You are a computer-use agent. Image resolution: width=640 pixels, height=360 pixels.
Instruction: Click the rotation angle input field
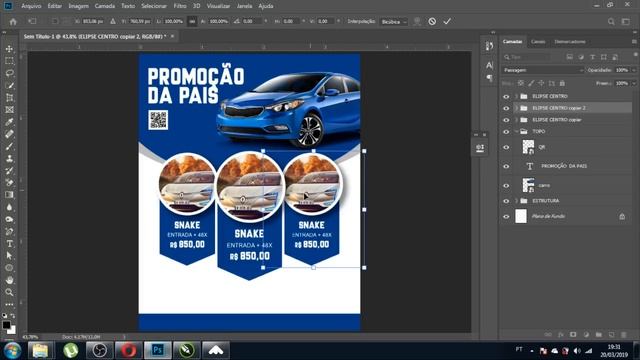pos(252,21)
